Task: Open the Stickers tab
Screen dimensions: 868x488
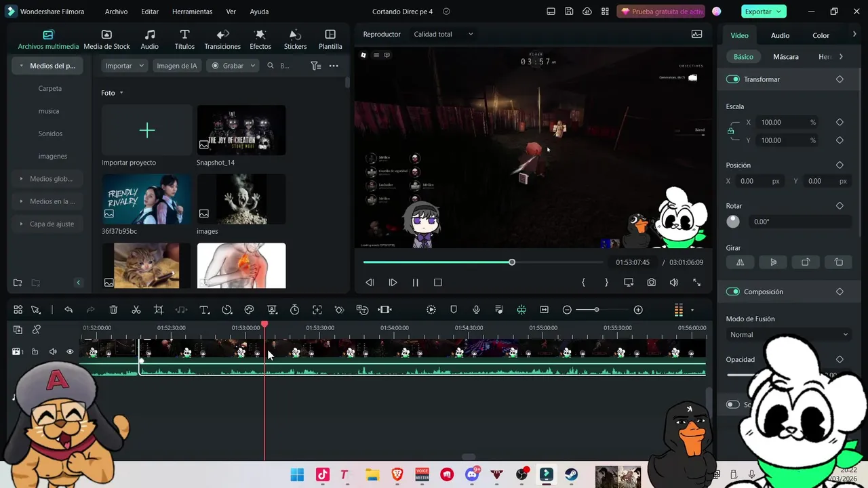Action: pyautogui.click(x=295, y=40)
